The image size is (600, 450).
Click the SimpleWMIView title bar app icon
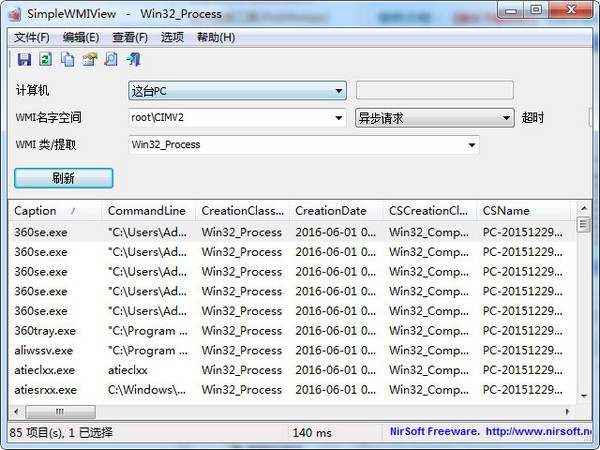[13, 13]
